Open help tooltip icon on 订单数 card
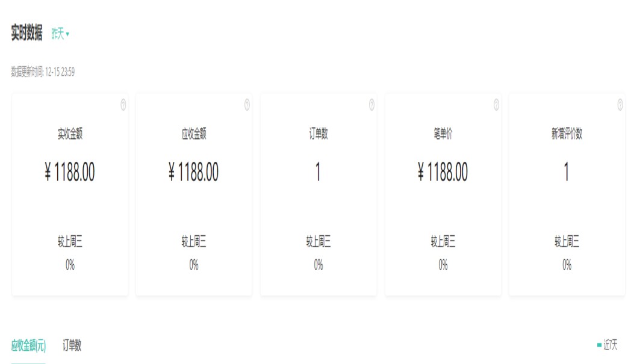The image size is (628, 364). click(372, 105)
